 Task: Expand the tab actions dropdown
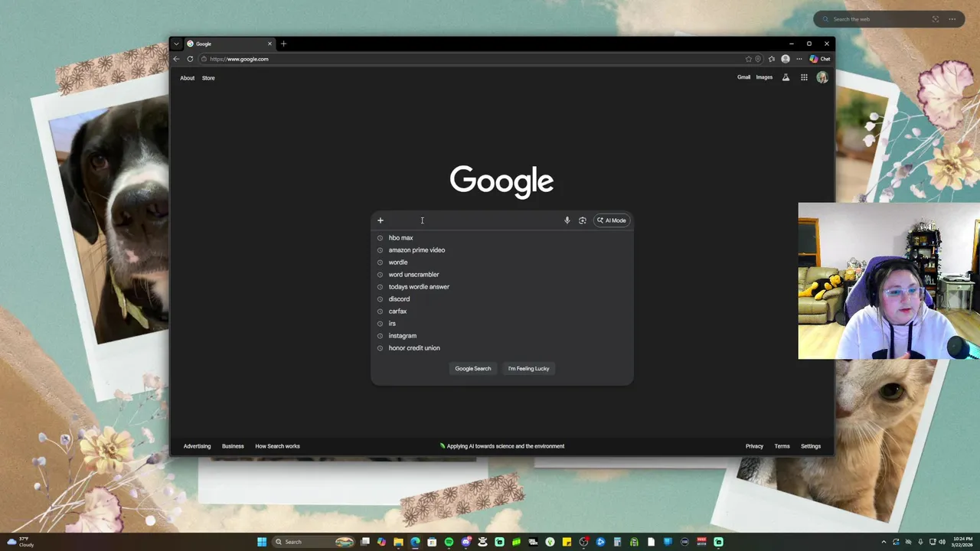coord(176,44)
